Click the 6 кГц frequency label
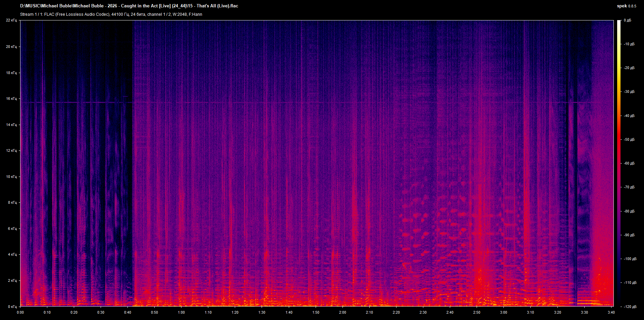This screenshot has width=644, height=320. (12, 229)
